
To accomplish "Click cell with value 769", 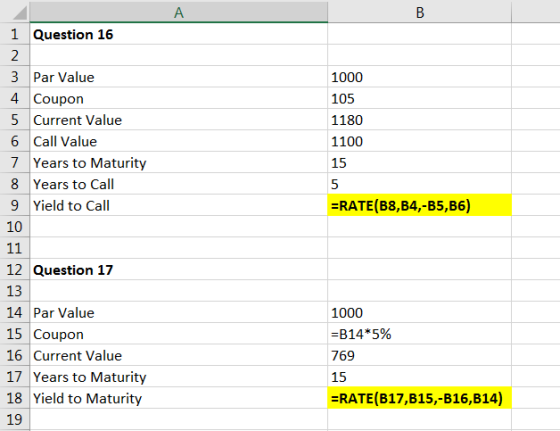I will (420, 355).
